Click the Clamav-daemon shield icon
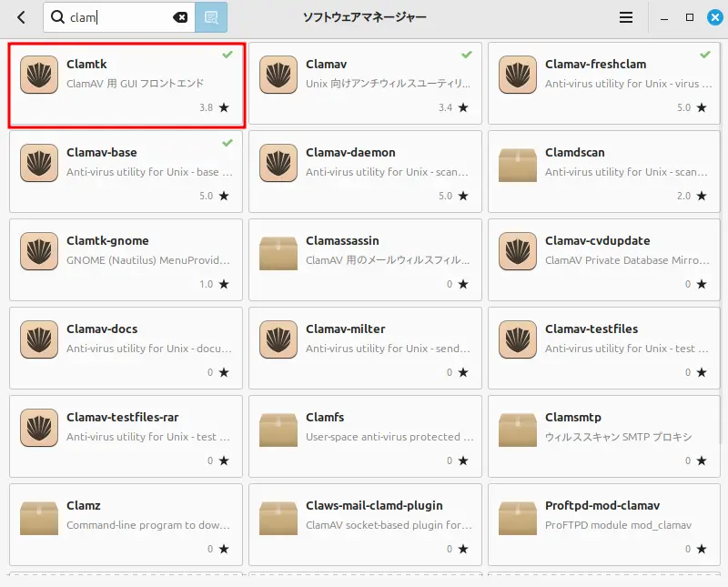The width and height of the screenshot is (728, 587). coord(278,163)
